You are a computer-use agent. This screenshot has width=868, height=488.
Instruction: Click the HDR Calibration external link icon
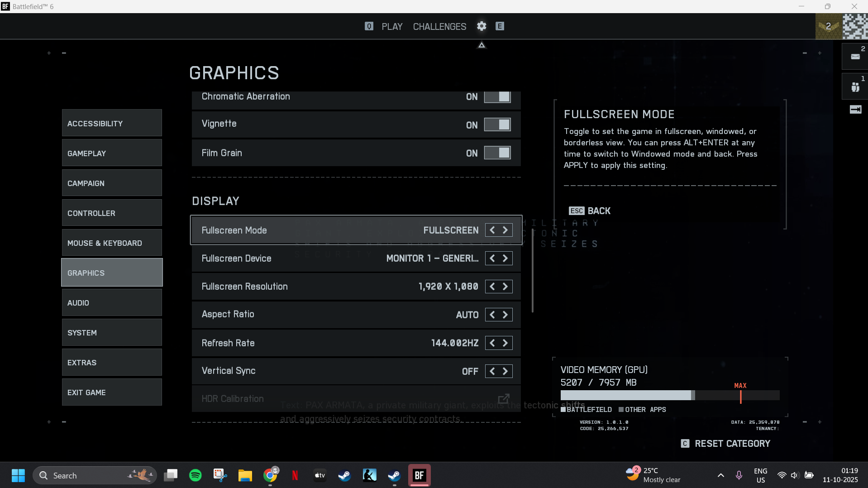tap(504, 399)
